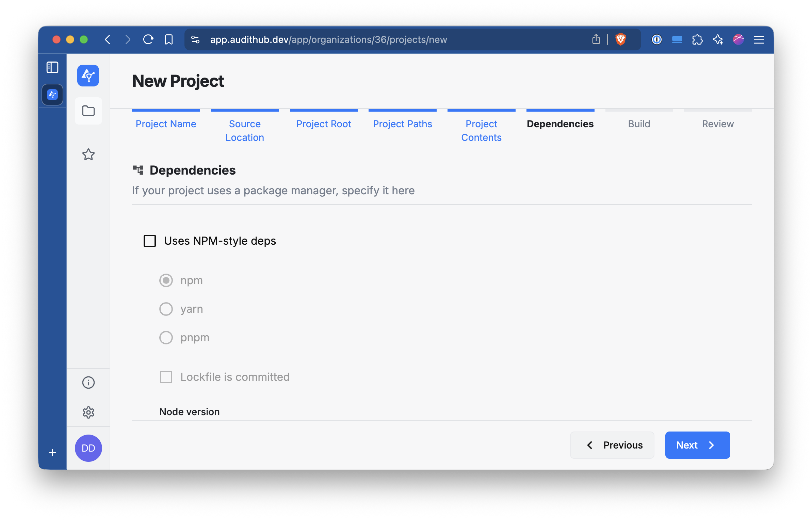The height and width of the screenshot is (520, 812).
Task: Open Brave Shields via the lion icon
Action: pos(621,39)
